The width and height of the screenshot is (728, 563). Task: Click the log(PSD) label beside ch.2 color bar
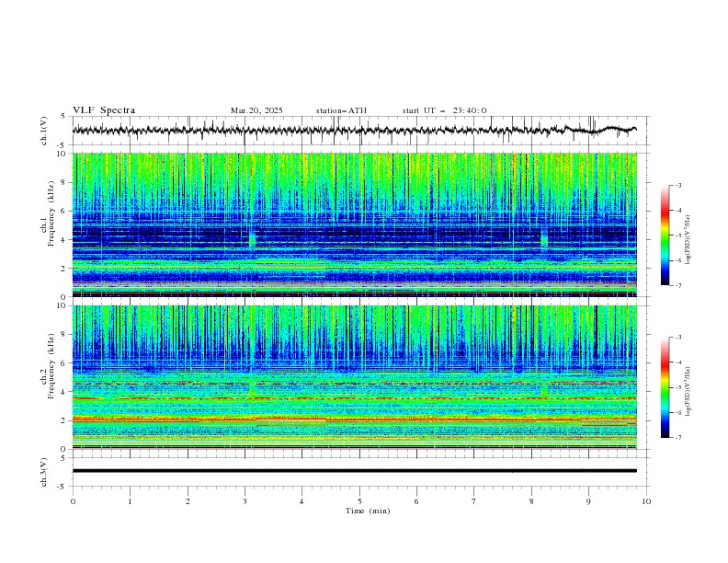pos(688,392)
